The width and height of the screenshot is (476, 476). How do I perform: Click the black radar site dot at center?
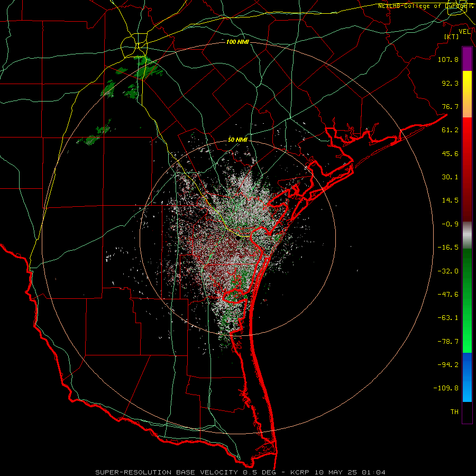(x=238, y=239)
